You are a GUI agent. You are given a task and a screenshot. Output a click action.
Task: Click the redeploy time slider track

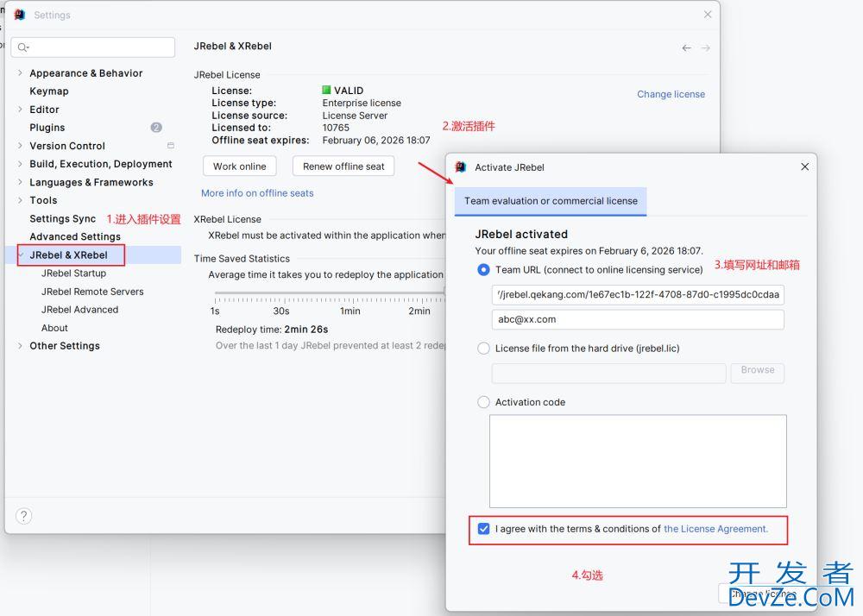(329, 292)
